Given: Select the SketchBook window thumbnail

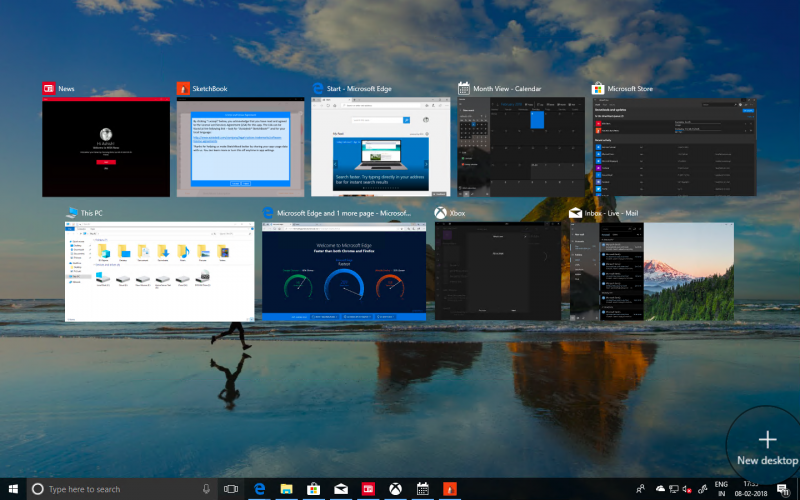Looking at the screenshot, I should coord(239,147).
